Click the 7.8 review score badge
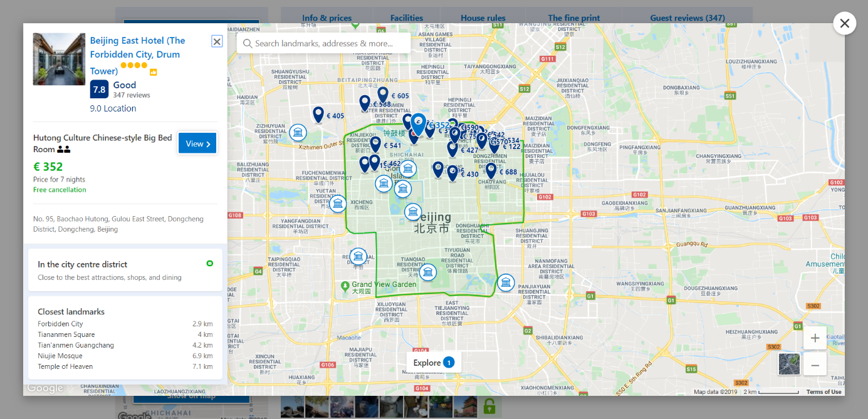The width and height of the screenshot is (868, 419). (99, 89)
